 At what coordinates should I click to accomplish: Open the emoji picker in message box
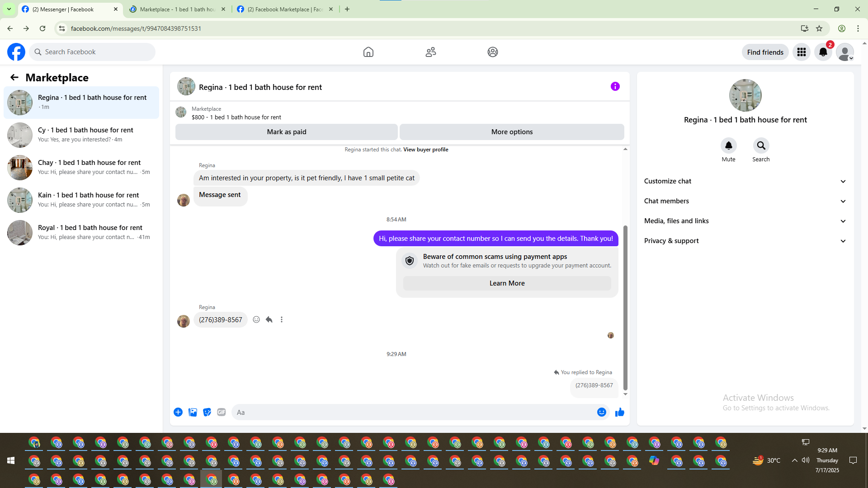pyautogui.click(x=602, y=412)
